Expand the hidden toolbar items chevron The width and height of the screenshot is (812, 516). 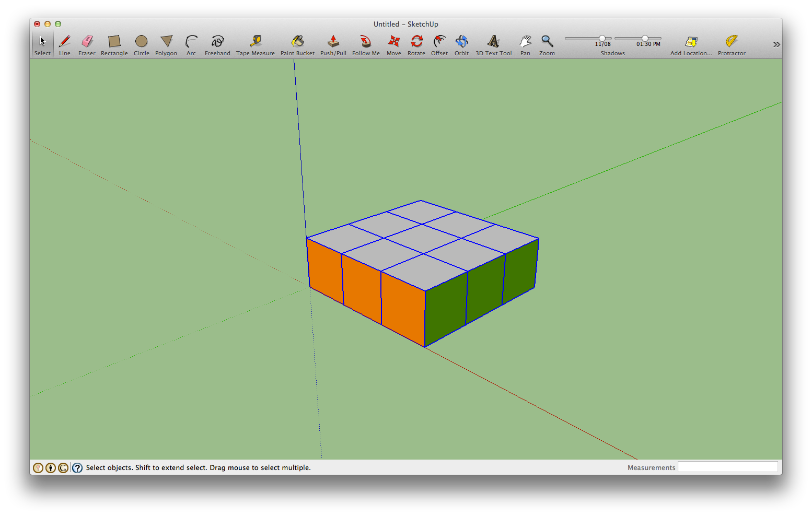pyautogui.click(x=777, y=44)
